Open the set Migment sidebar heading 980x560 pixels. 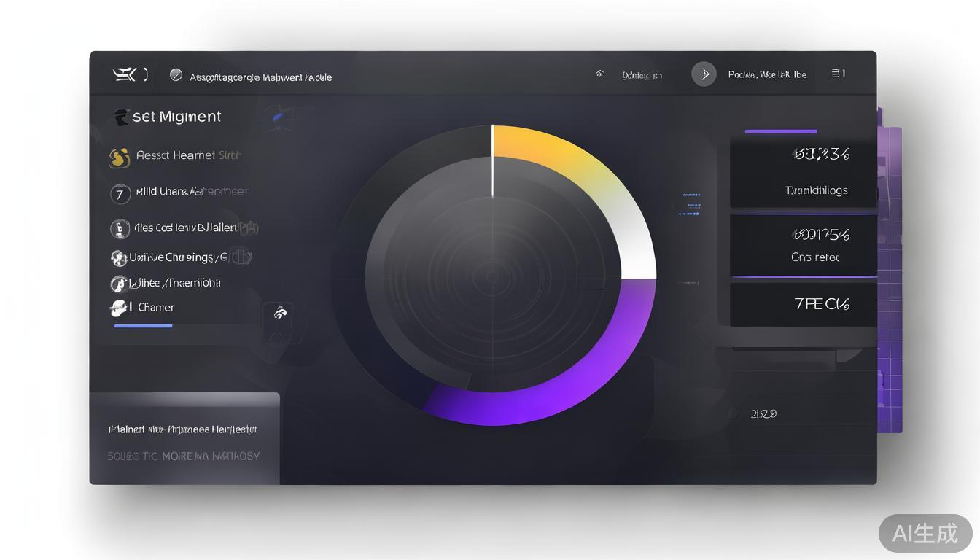[x=176, y=117]
